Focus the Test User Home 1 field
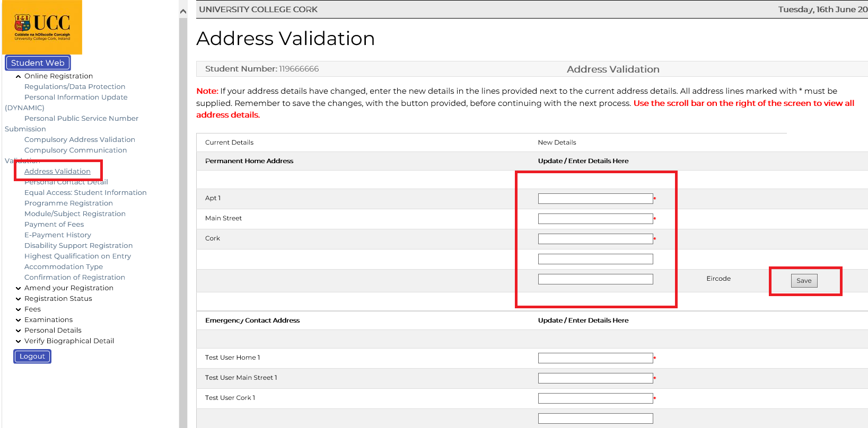This screenshot has height=428, width=868. (x=595, y=358)
